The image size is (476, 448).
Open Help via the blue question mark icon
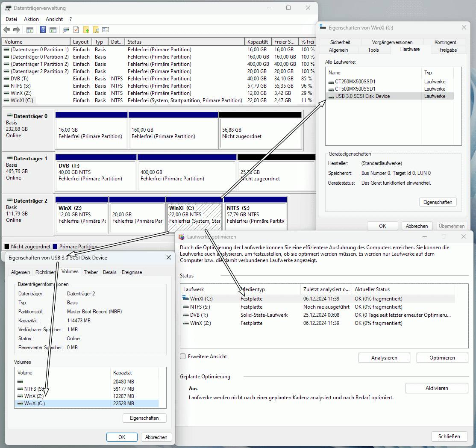(43, 30)
